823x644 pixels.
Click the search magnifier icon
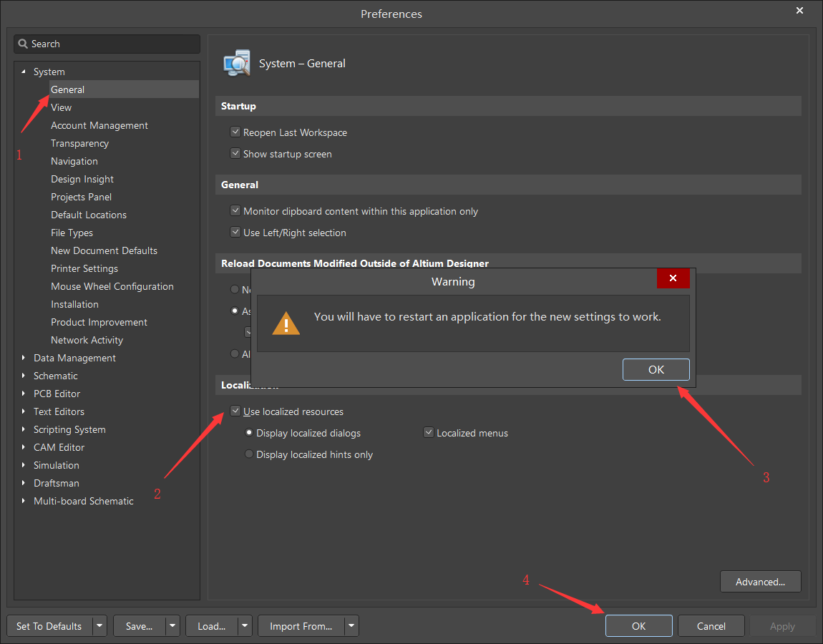tap(23, 44)
